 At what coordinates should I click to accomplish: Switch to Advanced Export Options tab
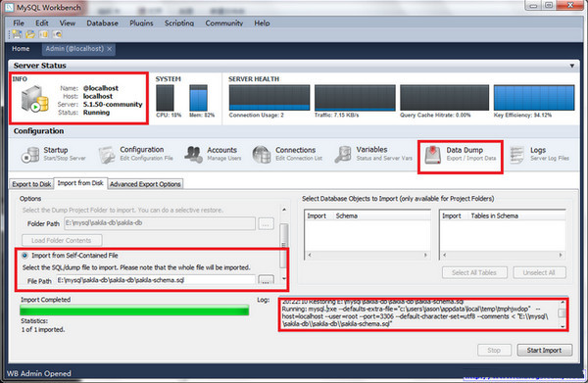[145, 184]
